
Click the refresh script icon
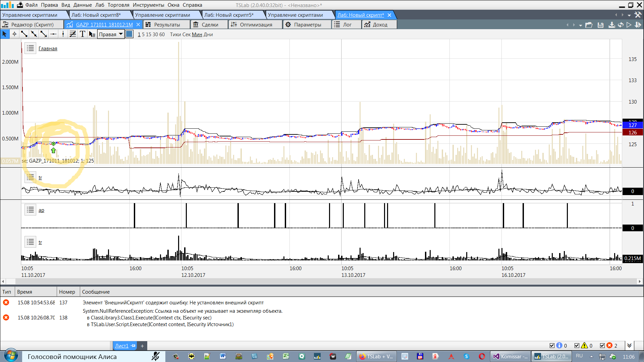tap(621, 25)
